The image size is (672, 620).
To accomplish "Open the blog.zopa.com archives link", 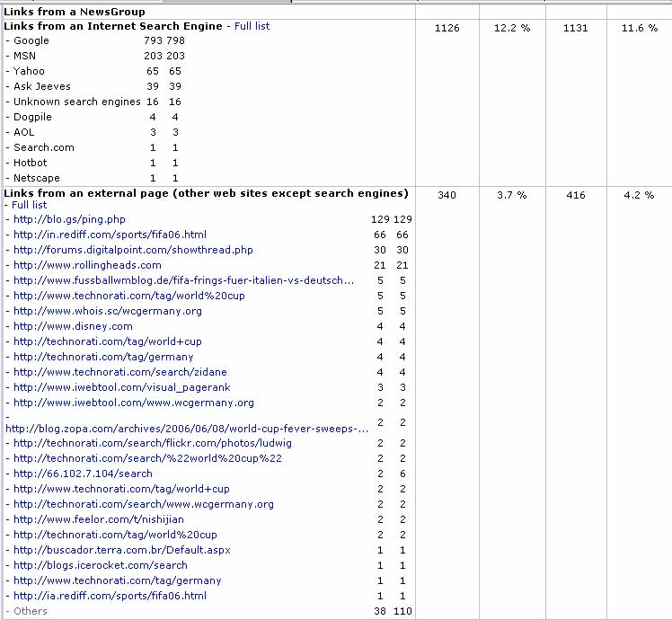I will click(187, 429).
